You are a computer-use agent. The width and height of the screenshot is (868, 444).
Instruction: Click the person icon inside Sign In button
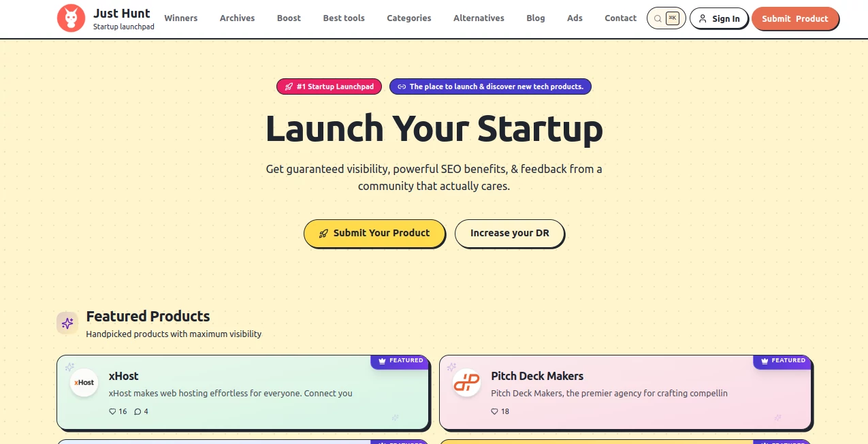click(x=703, y=18)
